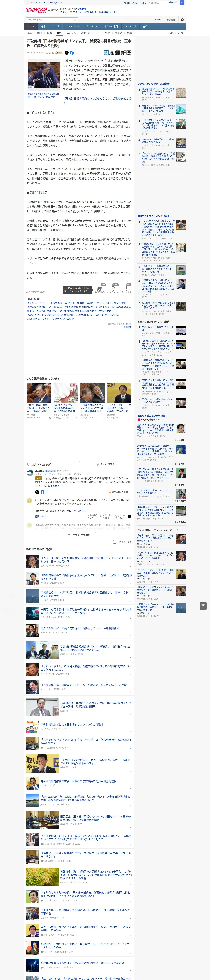
Task: Open the settings gear icon in header
Action: coord(182,20)
